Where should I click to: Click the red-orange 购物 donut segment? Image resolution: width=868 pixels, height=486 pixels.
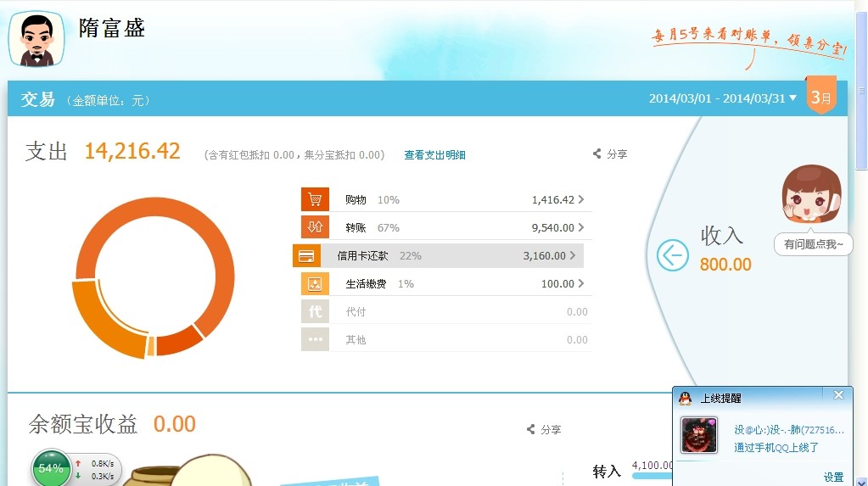click(180, 341)
